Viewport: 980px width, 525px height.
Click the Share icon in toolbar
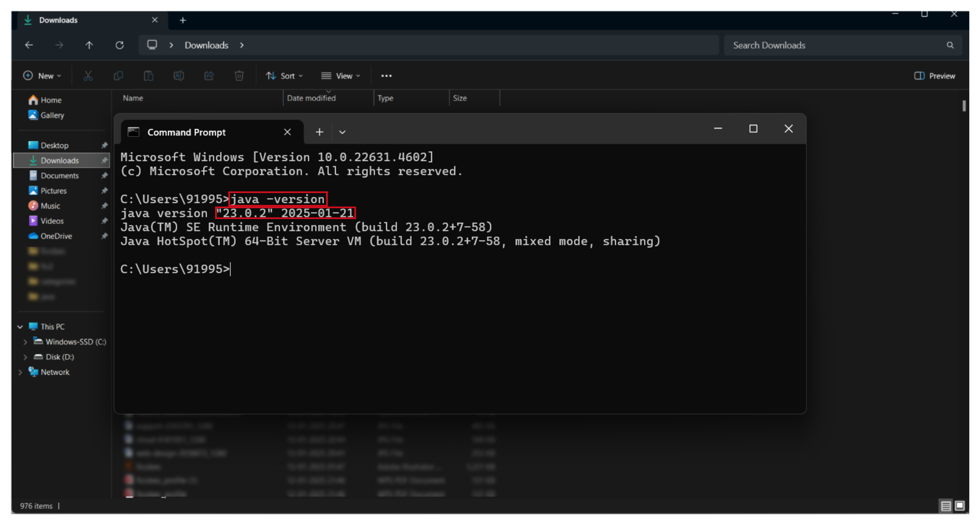tap(209, 76)
